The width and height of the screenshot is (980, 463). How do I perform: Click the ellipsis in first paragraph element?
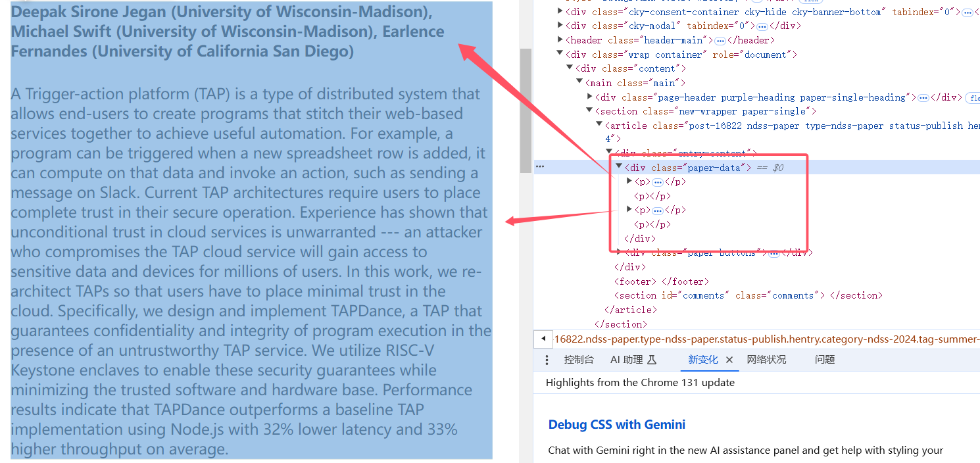pyautogui.click(x=657, y=182)
